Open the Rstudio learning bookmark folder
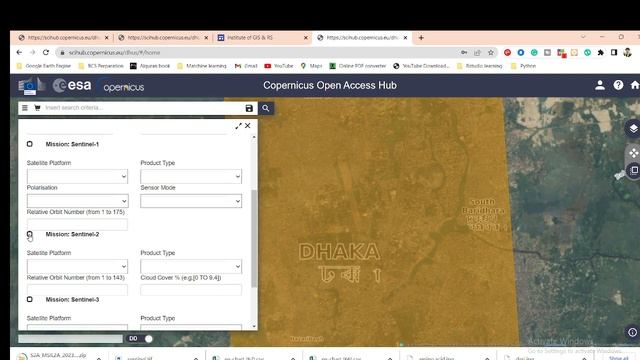This screenshot has width=640, height=360. click(x=480, y=66)
